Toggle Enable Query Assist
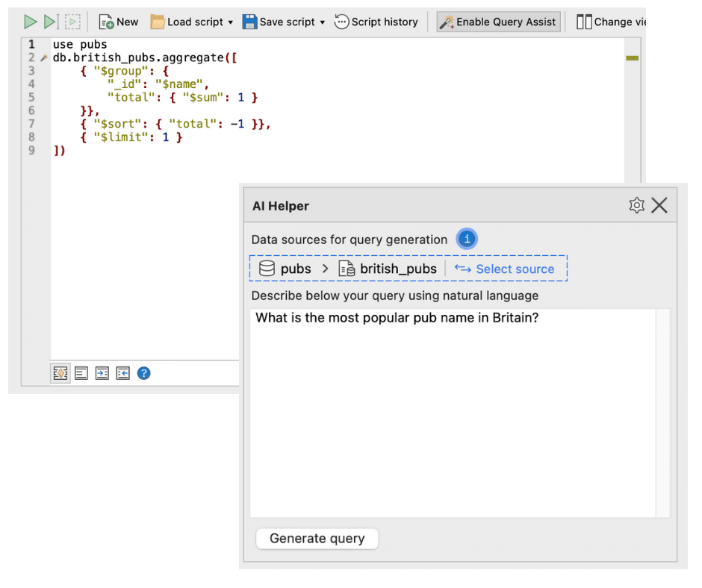Image resolution: width=702 pixels, height=588 pixels. pos(498,22)
